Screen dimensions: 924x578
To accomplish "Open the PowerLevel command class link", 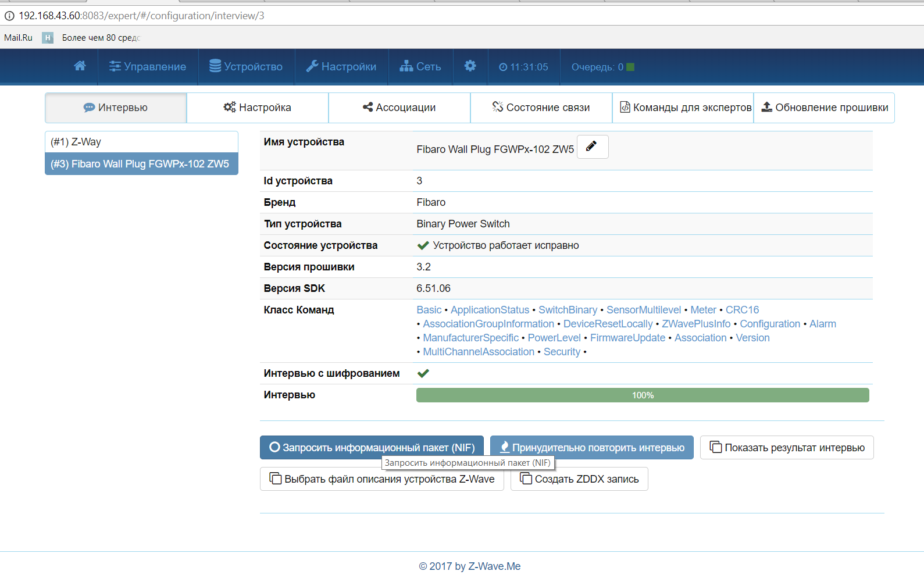I will coord(554,338).
